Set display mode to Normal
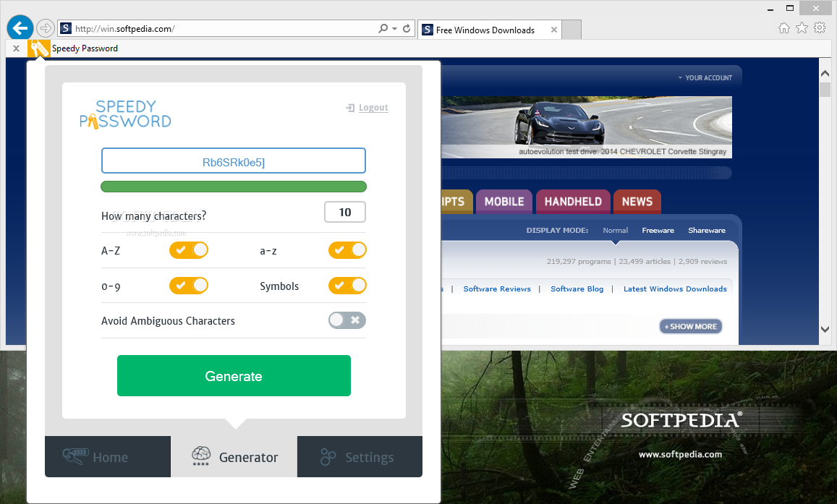The height and width of the screenshot is (504, 837). click(615, 231)
